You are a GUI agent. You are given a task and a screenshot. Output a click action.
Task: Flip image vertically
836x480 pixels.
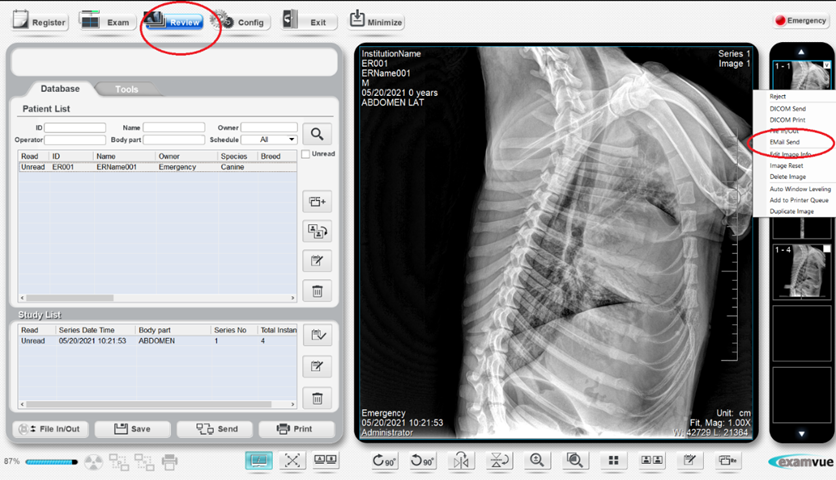point(499,461)
